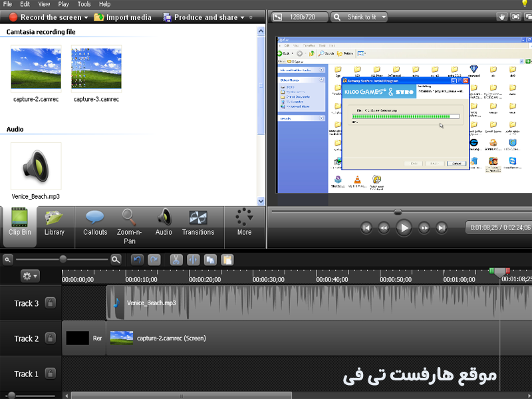Screen dimensions: 532x399
Task: Click the Undo button
Action: [137, 260]
